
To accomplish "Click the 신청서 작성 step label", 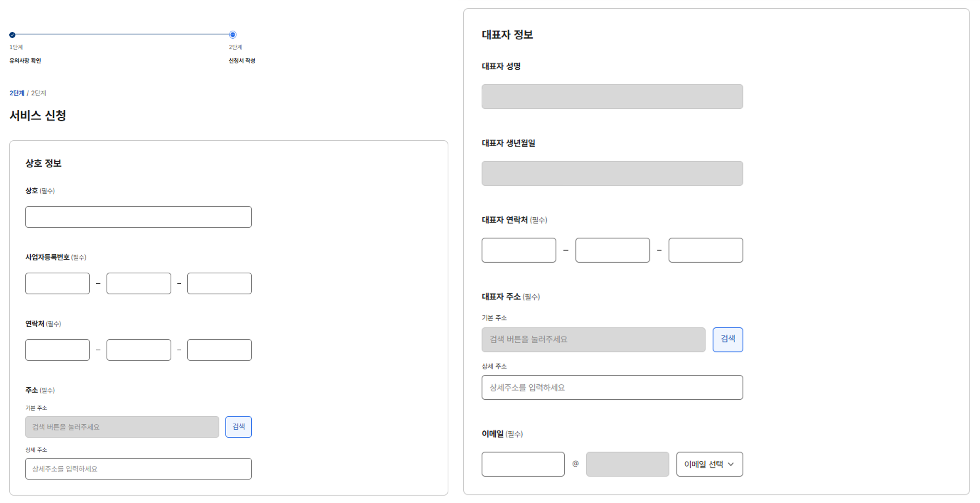I will [242, 61].
